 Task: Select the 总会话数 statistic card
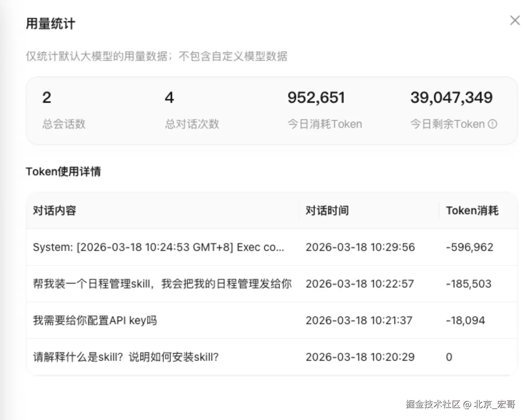63,110
